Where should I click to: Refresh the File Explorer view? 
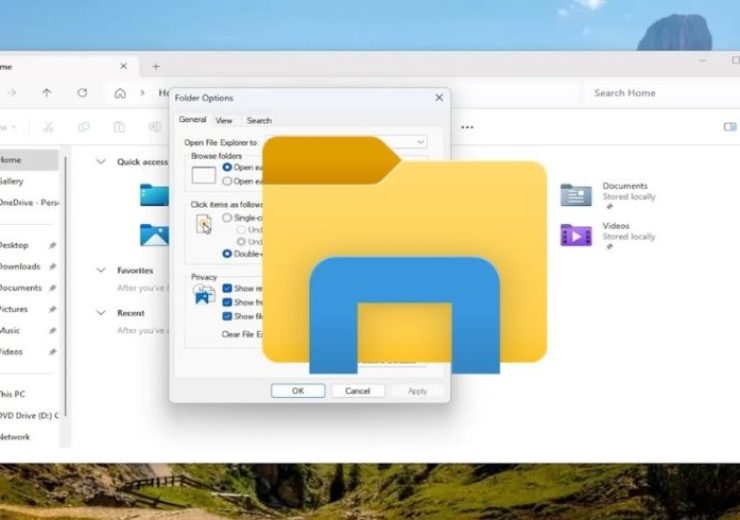tap(82, 92)
